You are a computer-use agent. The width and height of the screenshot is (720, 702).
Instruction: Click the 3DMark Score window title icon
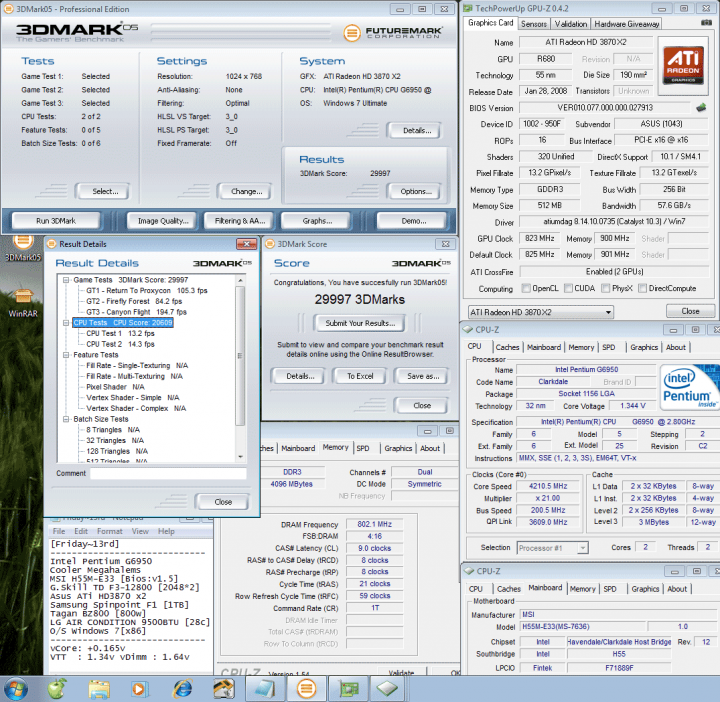270,244
